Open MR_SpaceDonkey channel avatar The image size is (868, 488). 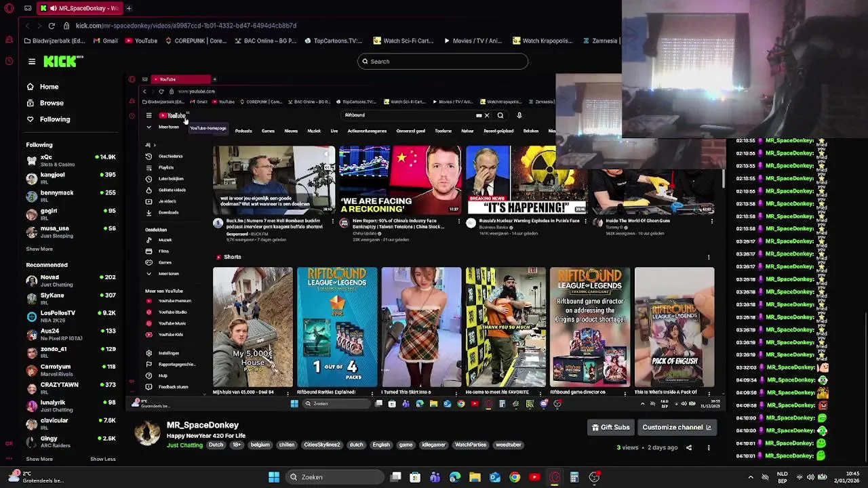point(147,433)
